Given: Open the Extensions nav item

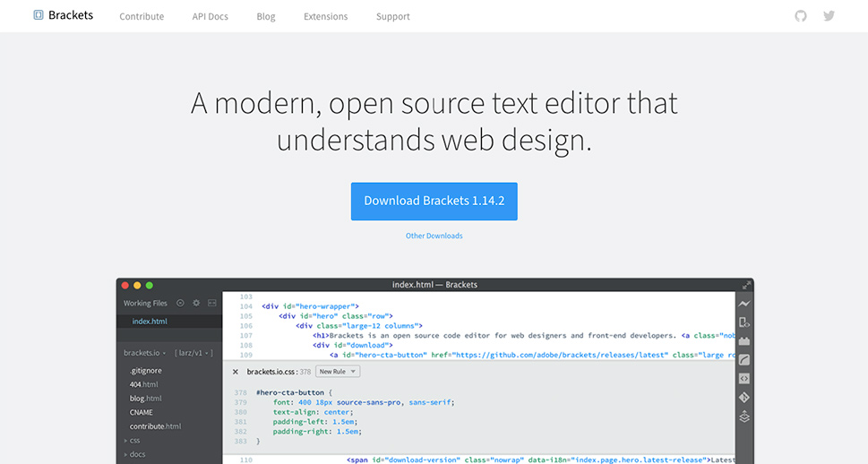Looking at the screenshot, I should (x=325, y=17).
